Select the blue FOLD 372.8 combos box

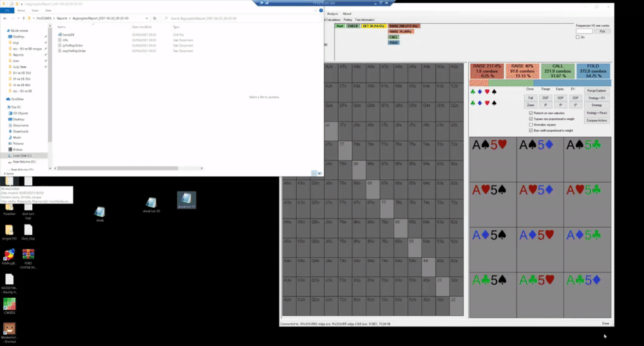point(592,71)
